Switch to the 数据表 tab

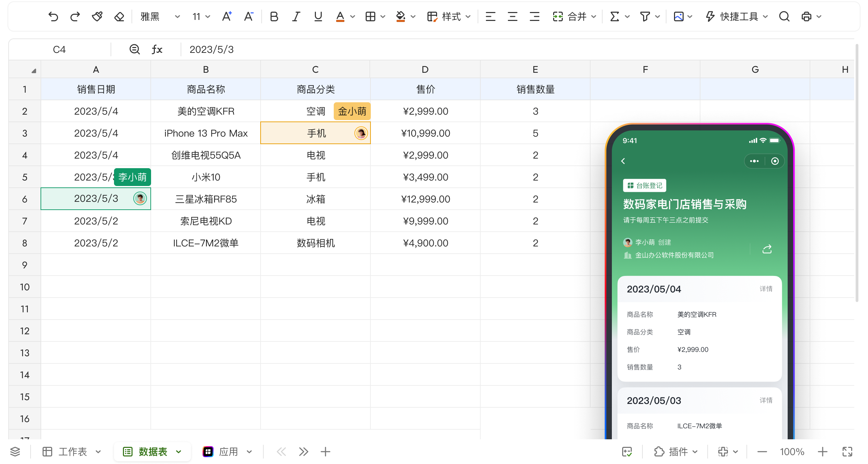coord(152,452)
